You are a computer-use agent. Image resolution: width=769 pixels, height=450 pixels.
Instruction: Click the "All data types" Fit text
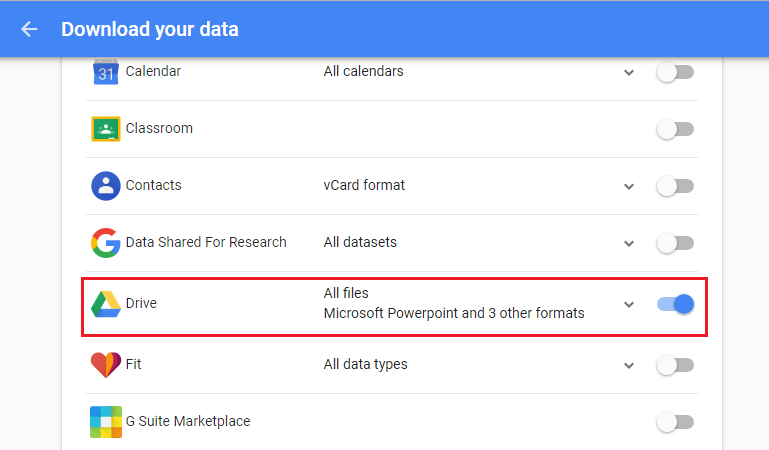366,364
